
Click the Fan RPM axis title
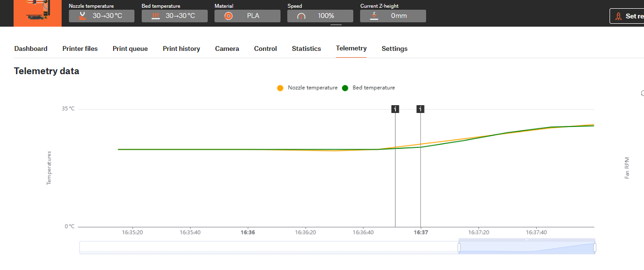[x=627, y=168]
